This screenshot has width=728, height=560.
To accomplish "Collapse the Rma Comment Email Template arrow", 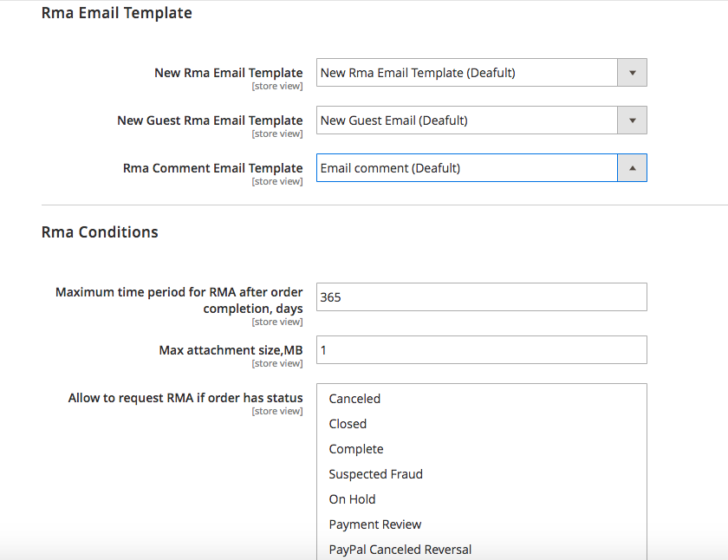I will pyautogui.click(x=632, y=168).
